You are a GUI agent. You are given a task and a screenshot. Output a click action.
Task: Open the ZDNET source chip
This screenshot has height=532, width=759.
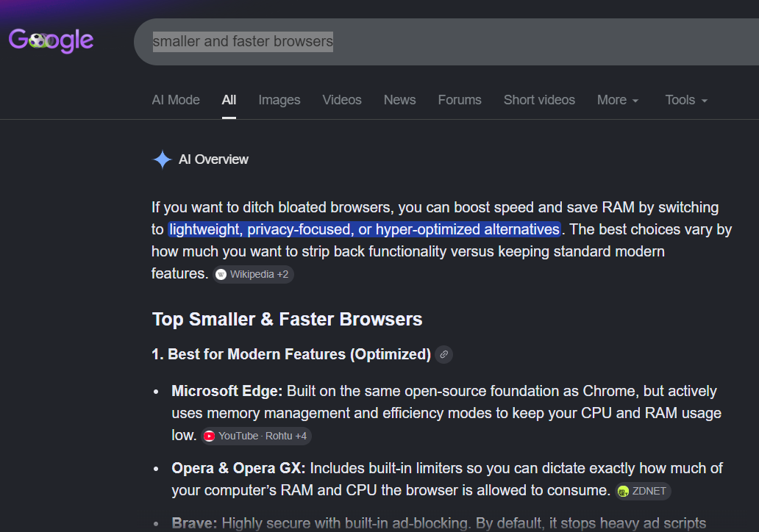[643, 492]
